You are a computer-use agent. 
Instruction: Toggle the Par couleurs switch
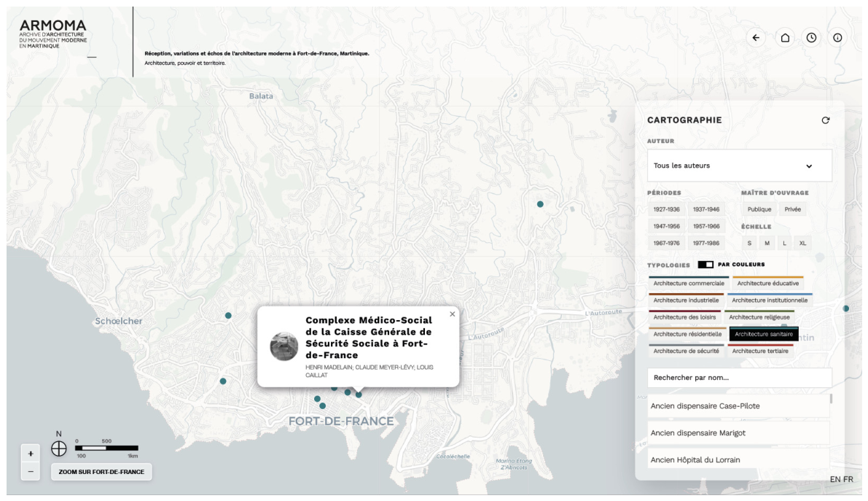pos(705,264)
